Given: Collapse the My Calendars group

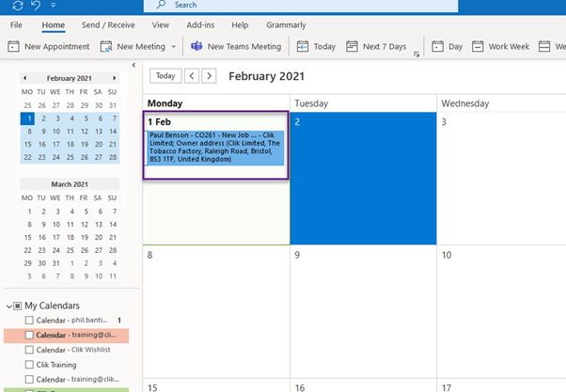Looking at the screenshot, I should [x=8, y=306].
